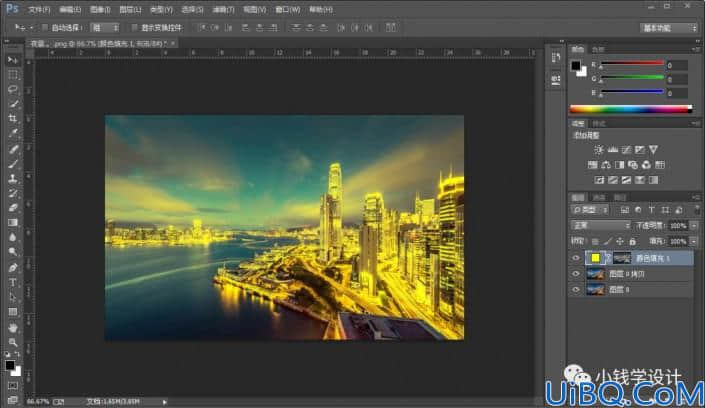
Task: Select the Horizontal Type tool
Action: (13, 282)
